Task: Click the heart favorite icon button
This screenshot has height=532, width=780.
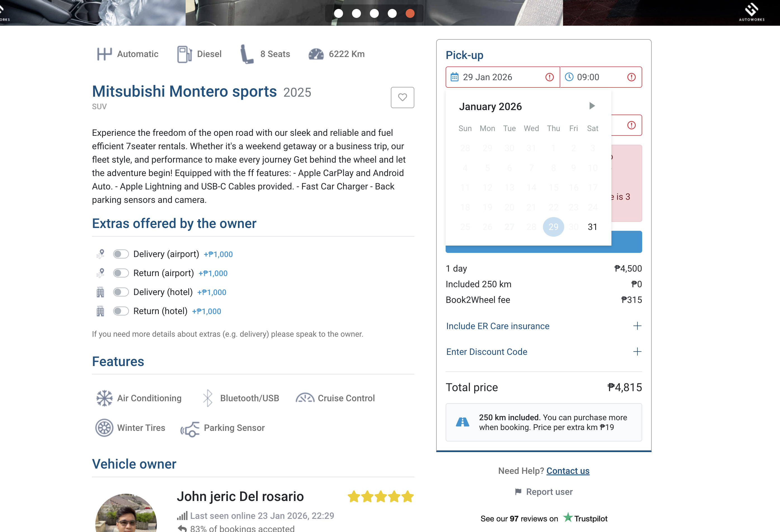Action: 402,97
